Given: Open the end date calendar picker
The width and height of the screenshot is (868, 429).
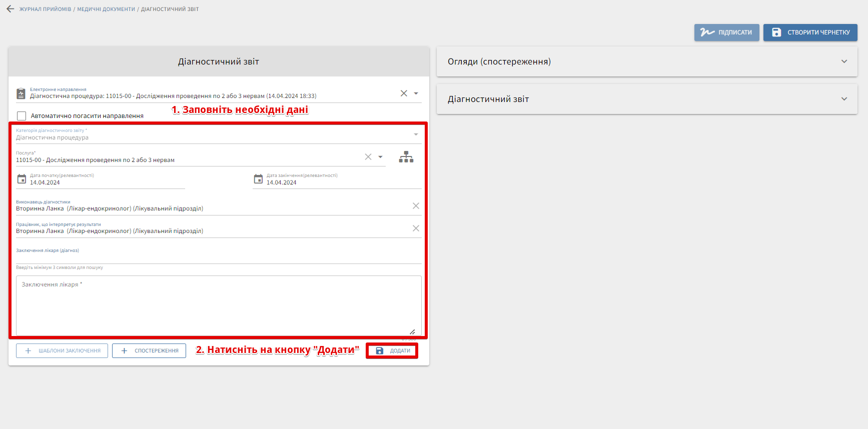Looking at the screenshot, I should point(258,179).
